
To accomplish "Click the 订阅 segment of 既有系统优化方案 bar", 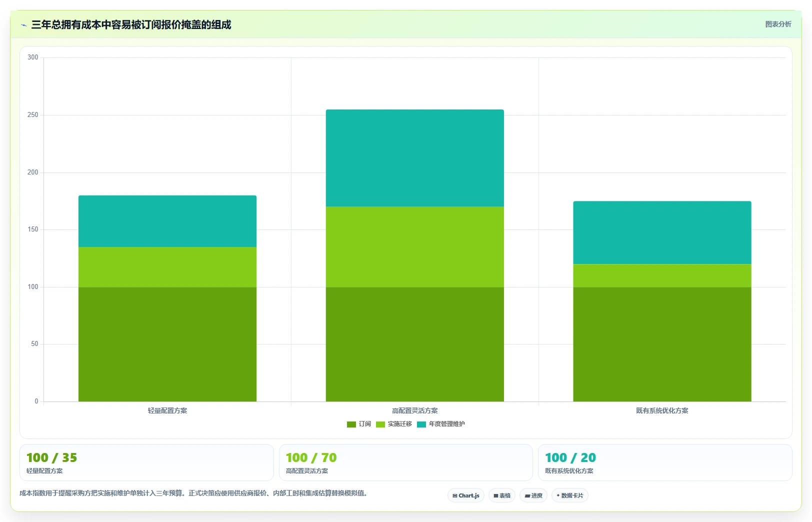I will [x=662, y=344].
